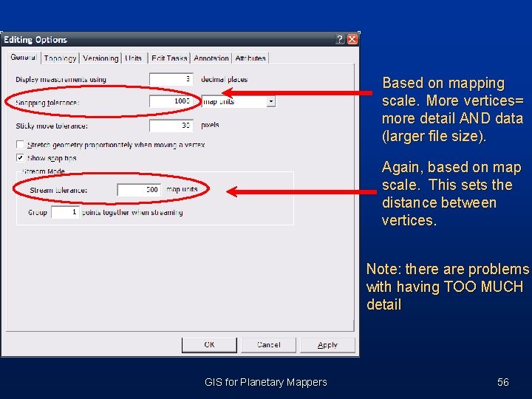Close the Editing Options dialog

352,39
